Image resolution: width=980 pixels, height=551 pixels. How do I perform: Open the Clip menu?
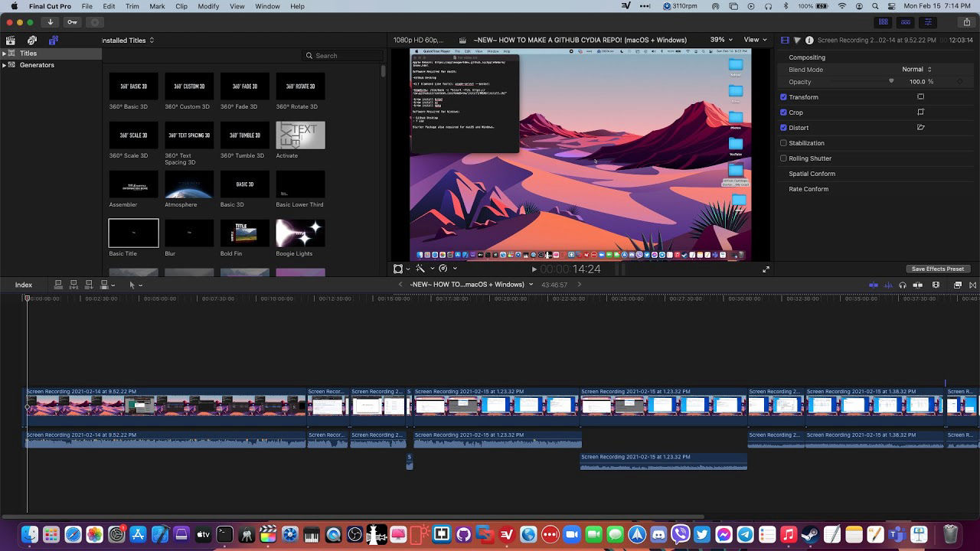coord(181,6)
